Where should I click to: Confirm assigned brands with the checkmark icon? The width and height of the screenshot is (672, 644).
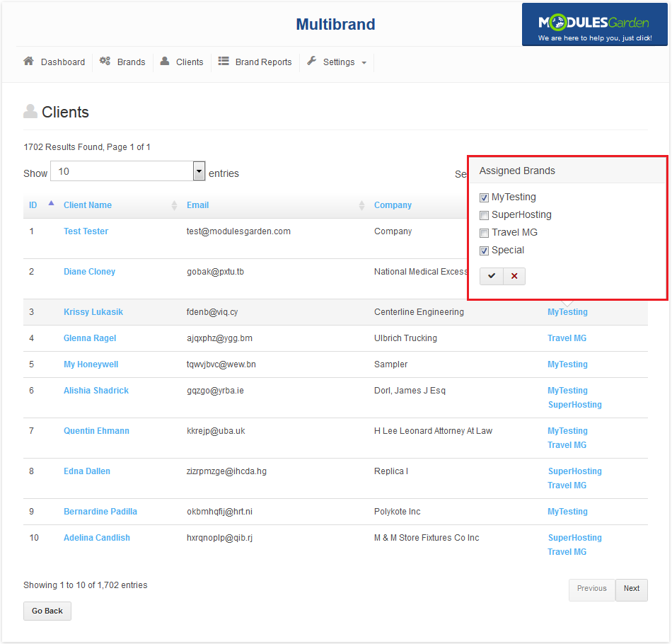click(x=492, y=276)
